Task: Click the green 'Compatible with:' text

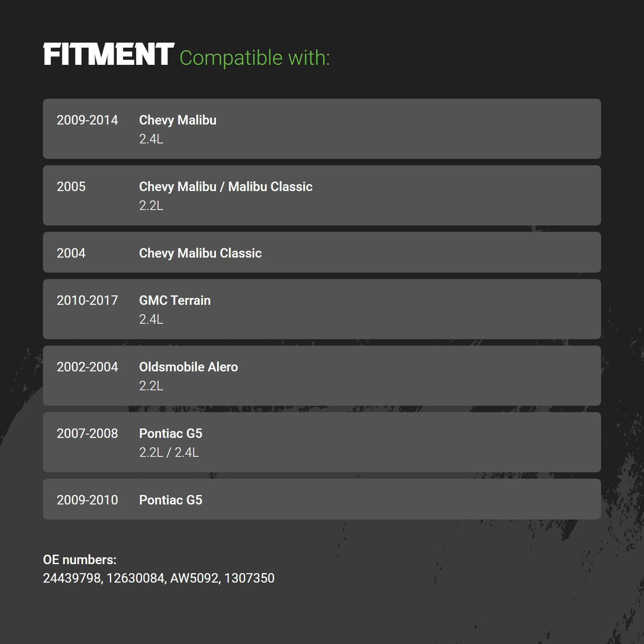Action: tap(255, 58)
